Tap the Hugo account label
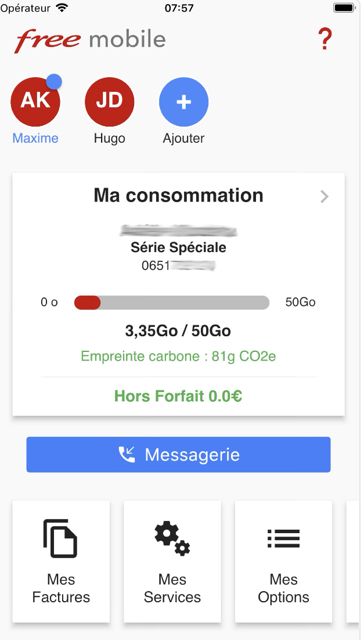The height and width of the screenshot is (640, 364). pos(109,138)
